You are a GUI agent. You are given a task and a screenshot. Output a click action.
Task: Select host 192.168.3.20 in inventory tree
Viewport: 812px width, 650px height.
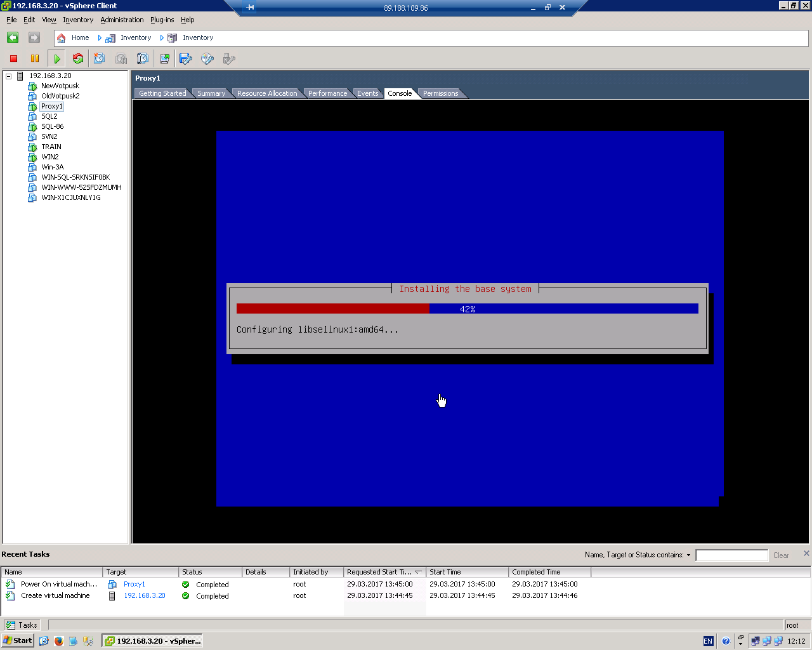click(50, 76)
